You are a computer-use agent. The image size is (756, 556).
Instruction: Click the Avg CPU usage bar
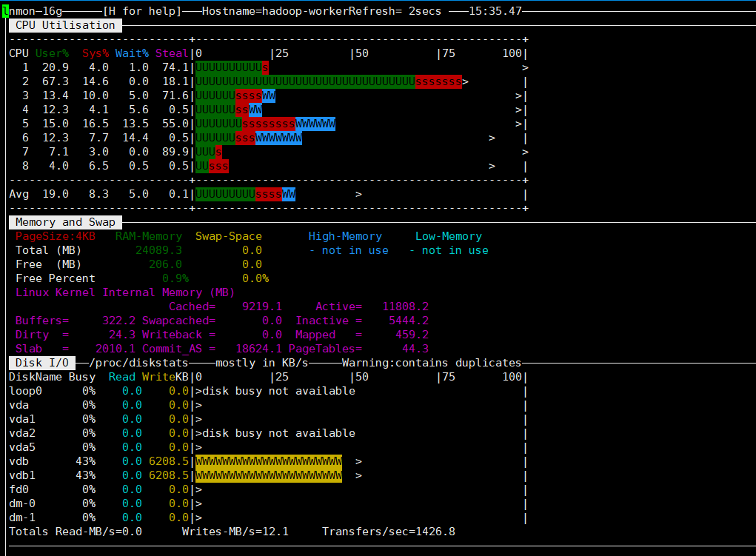[x=245, y=194]
